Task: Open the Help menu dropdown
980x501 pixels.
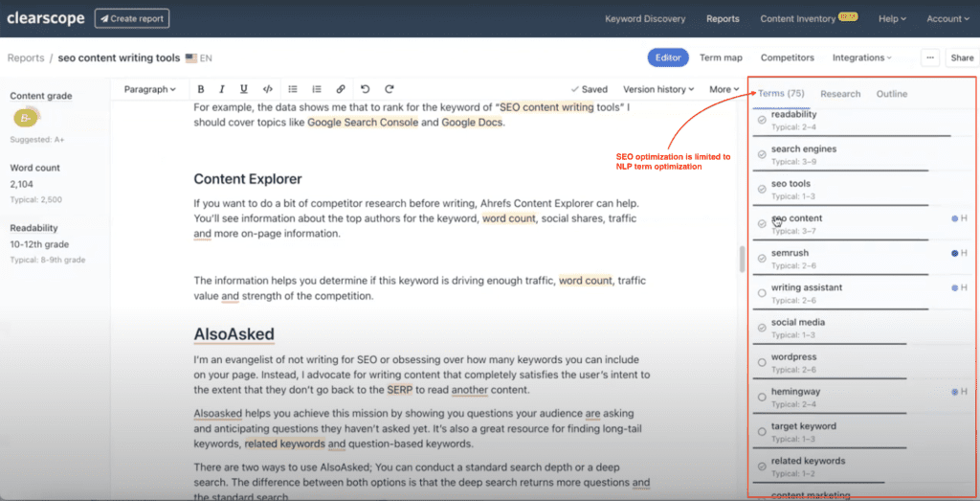Action: tap(893, 19)
